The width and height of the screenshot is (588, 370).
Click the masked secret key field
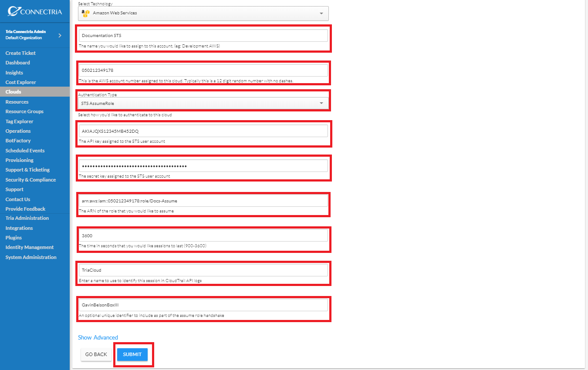[203, 166]
